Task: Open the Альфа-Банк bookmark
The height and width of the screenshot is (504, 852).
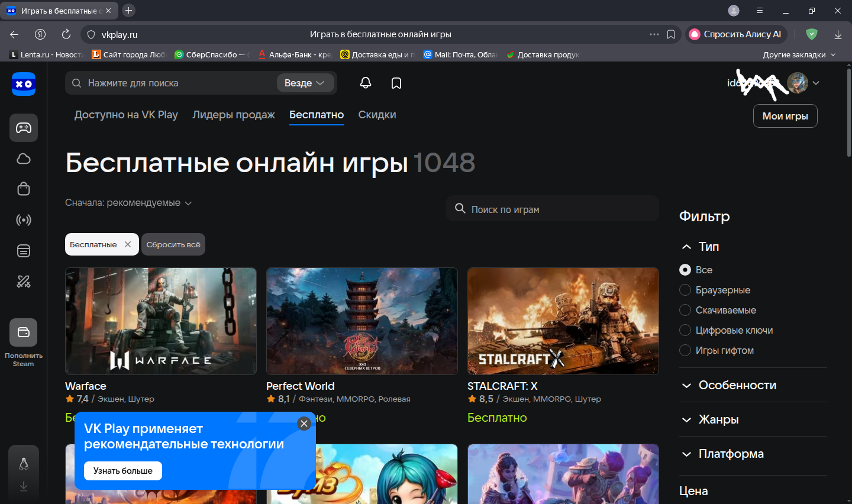Action: [295, 54]
